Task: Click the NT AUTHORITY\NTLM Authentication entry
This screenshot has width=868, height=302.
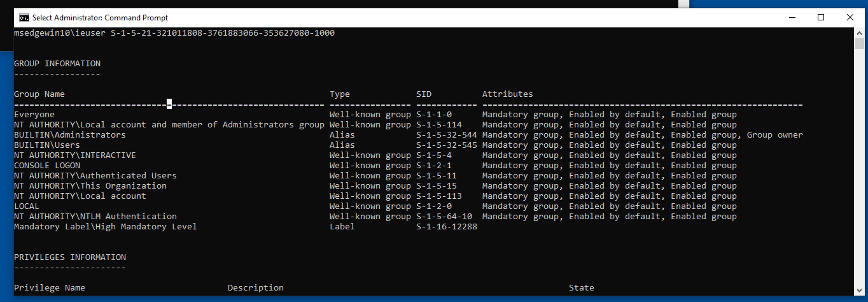Action: 95,217
